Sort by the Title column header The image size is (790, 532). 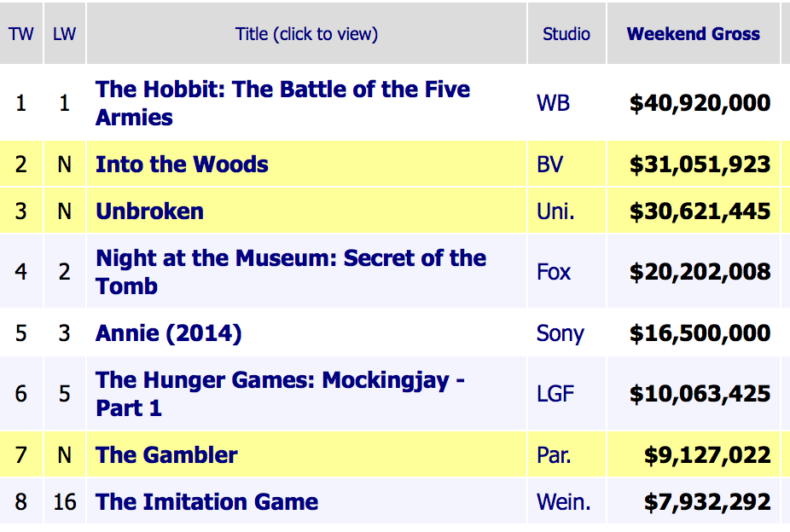306,34
